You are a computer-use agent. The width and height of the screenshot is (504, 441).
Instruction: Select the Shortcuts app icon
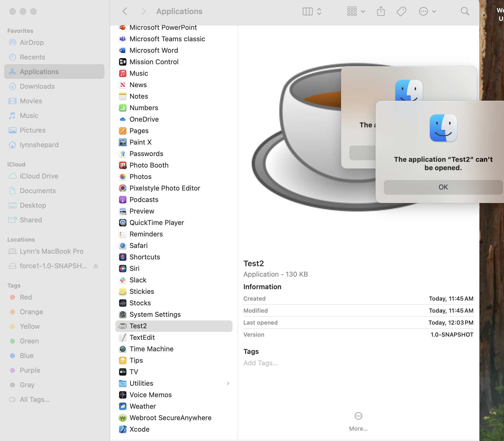[122, 257]
